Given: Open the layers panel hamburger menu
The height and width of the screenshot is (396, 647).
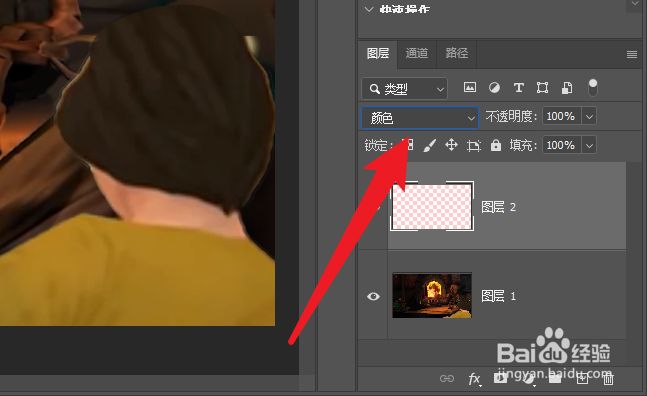Looking at the screenshot, I should 632,54.
